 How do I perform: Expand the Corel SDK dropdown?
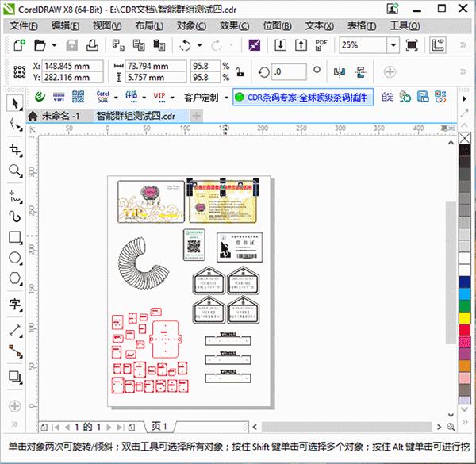116,98
